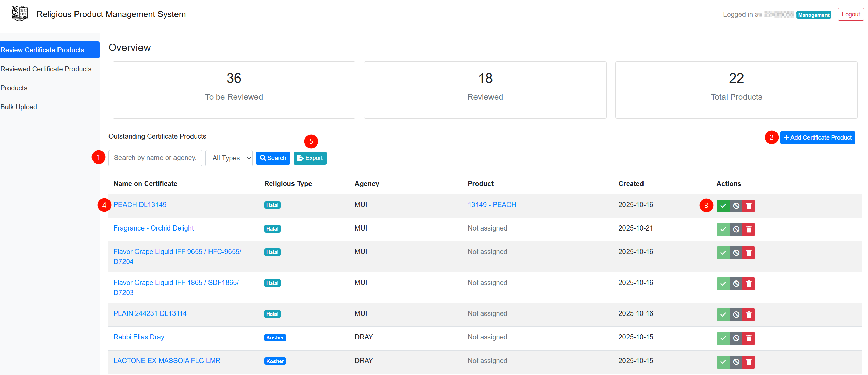Open the 13149 - PEACH product link
Viewport: 868px width, 375px height.
pos(492,205)
